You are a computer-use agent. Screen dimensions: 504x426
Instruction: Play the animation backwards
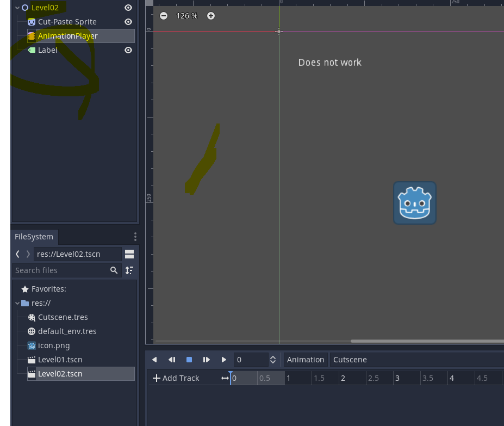(154, 359)
